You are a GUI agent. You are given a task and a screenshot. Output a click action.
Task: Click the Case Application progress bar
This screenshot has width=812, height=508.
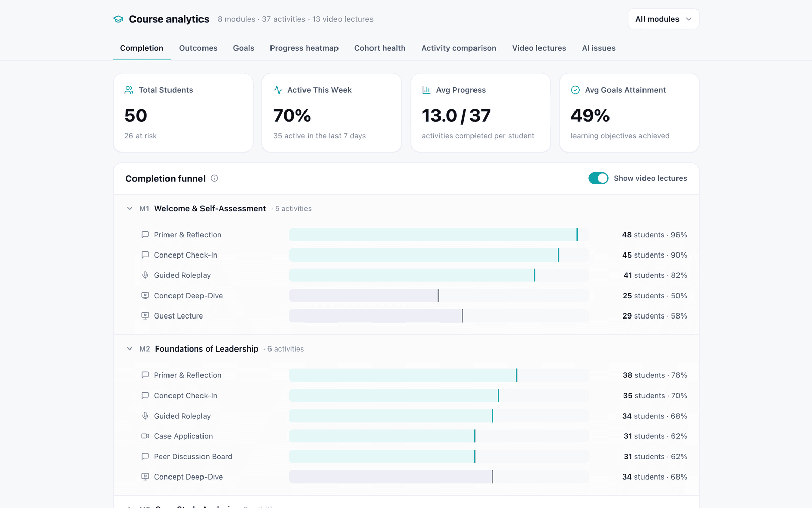pyautogui.click(x=439, y=436)
